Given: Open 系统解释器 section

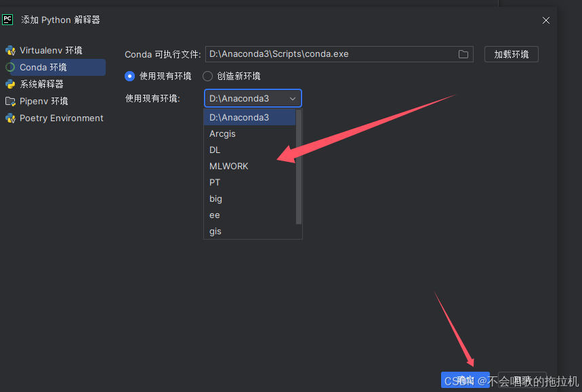Looking at the screenshot, I should [41, 84].
